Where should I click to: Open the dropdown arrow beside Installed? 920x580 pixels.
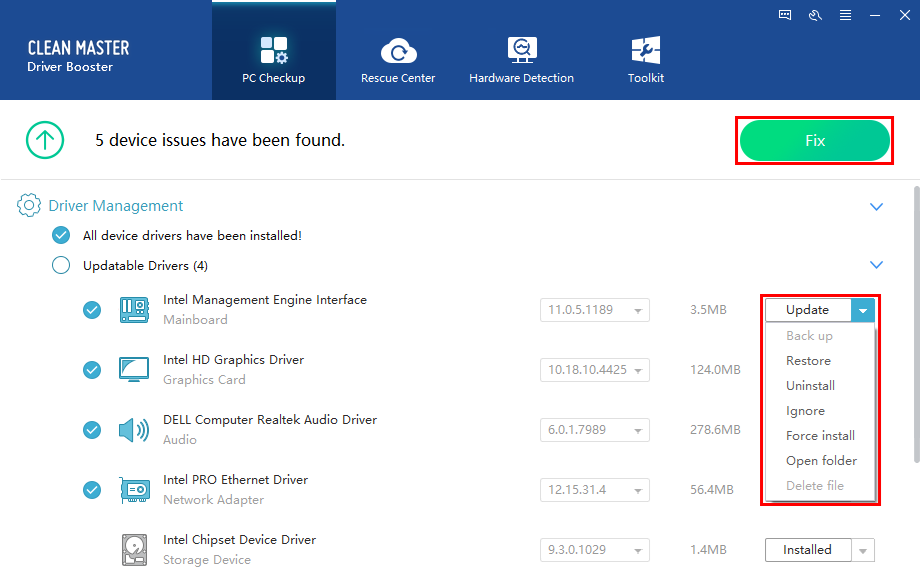[x=863, y=550]
